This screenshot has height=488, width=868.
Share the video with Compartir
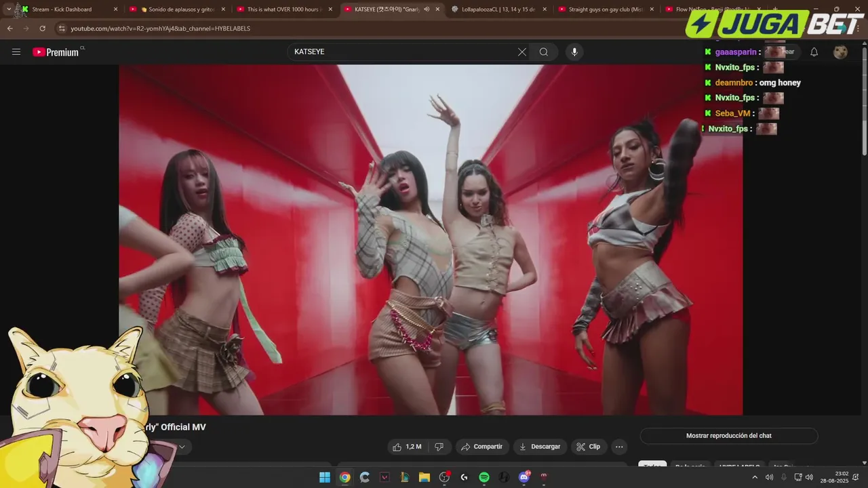[482, 447]
